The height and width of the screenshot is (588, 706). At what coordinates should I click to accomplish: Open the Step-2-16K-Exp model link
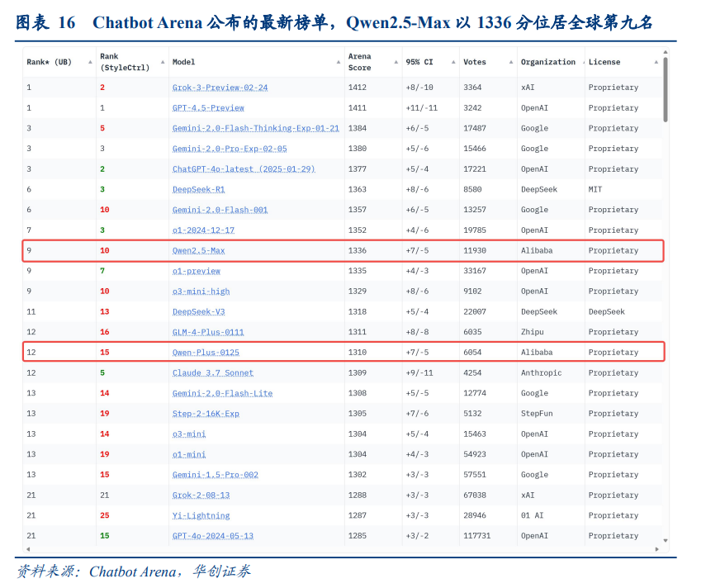(206, 414)
